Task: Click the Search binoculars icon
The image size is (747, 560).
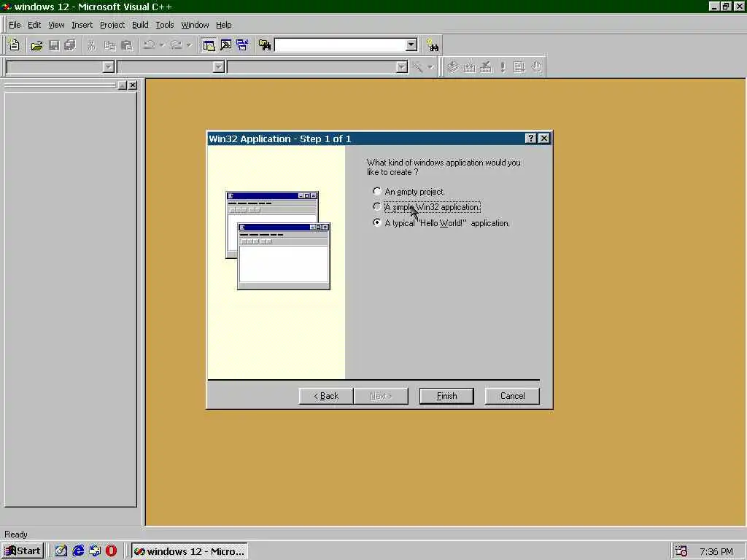Action: pyautogui.click(x=433, y=45)
